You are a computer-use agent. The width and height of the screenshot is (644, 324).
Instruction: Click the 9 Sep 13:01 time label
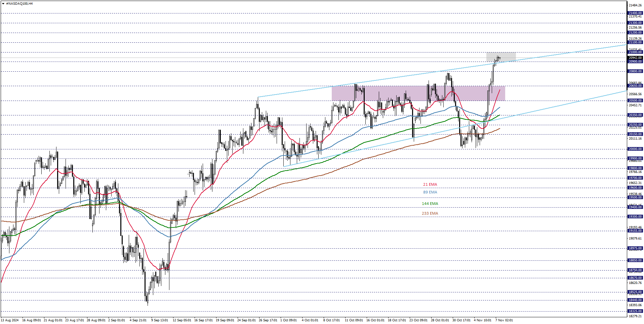click(x=160, y=320)
